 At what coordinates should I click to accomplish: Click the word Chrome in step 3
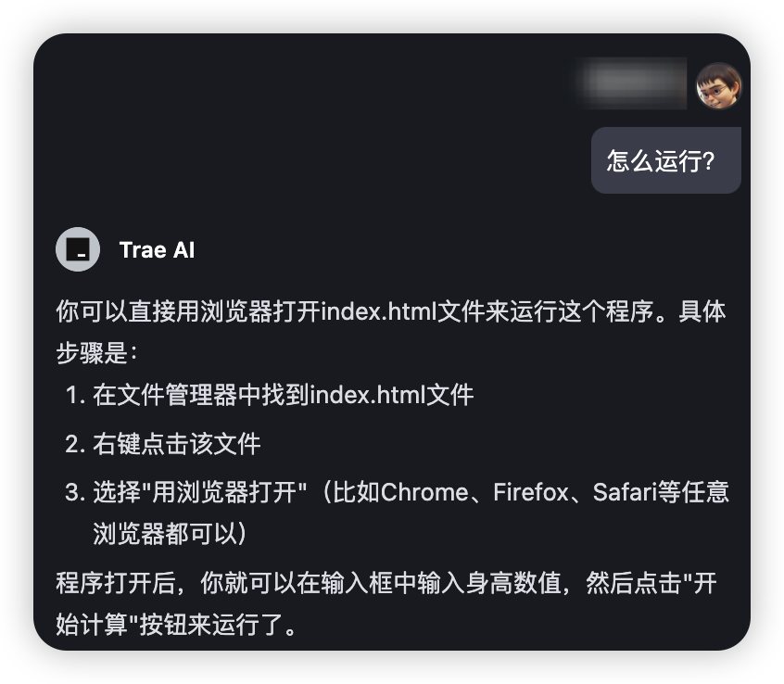click(x=424, y=492)
